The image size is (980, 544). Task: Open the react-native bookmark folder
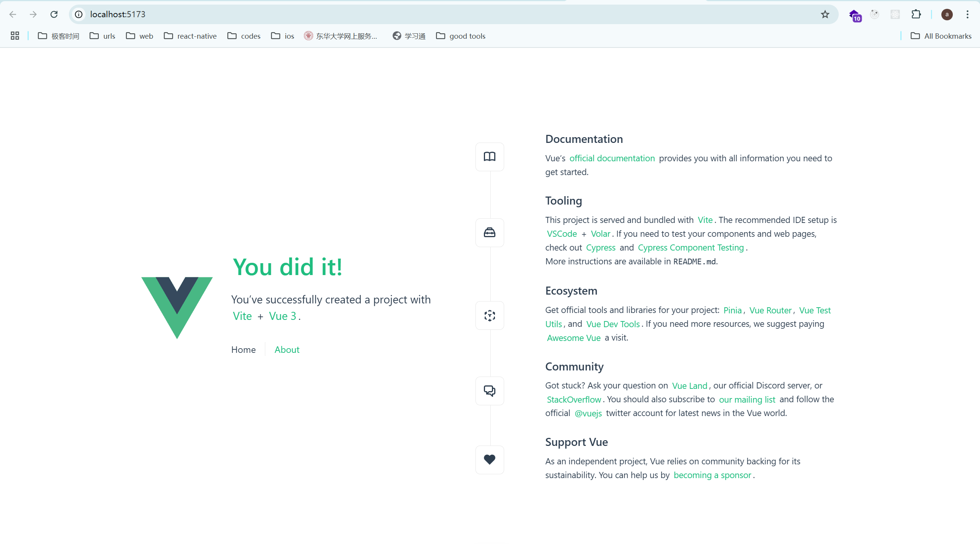pos(190,36)
